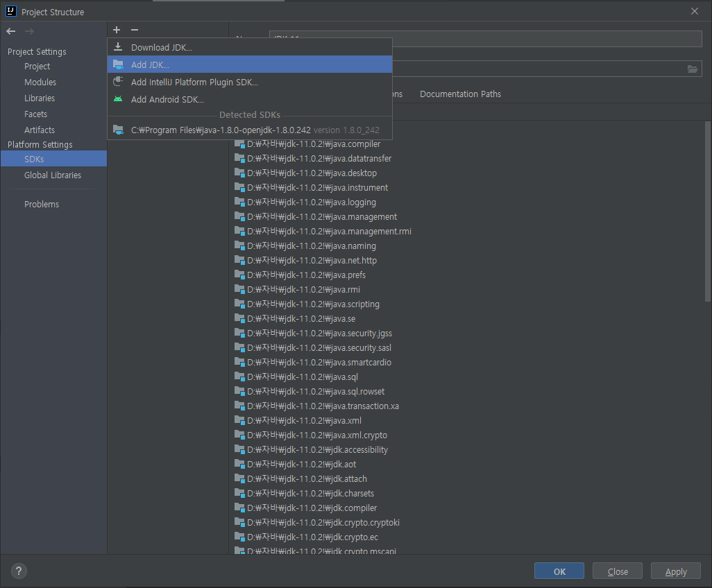712x588 pixels.
Task: Click folder icon of java.rmi entry
Action: (239, 289)
